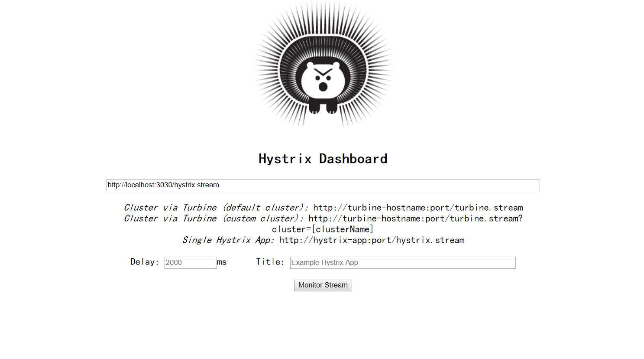Click the text 'Cluster via Turbine (custom cluster):'
This screenshot has height=359, width=644.
(x=214, y=219)
